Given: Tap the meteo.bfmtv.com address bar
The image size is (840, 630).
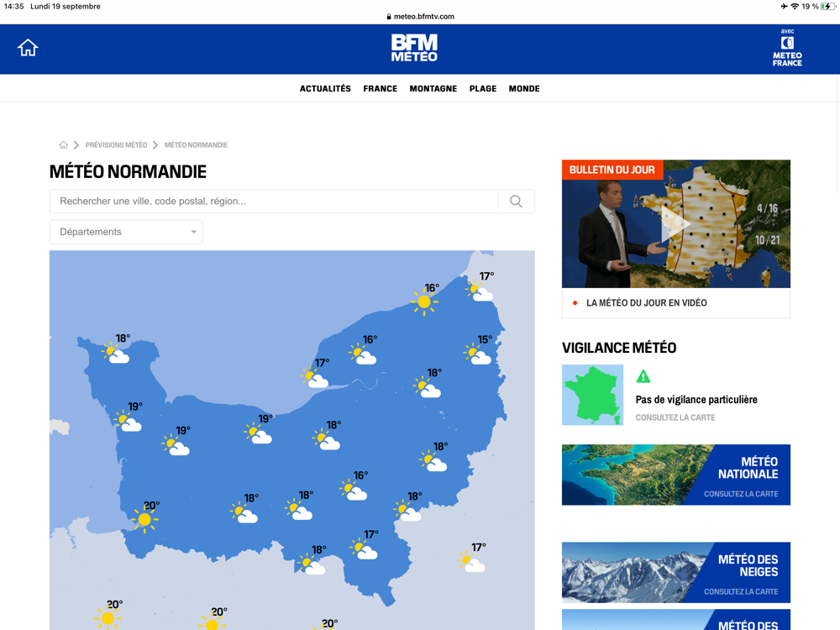Looking at the screenshot, I should pos(420,17).
